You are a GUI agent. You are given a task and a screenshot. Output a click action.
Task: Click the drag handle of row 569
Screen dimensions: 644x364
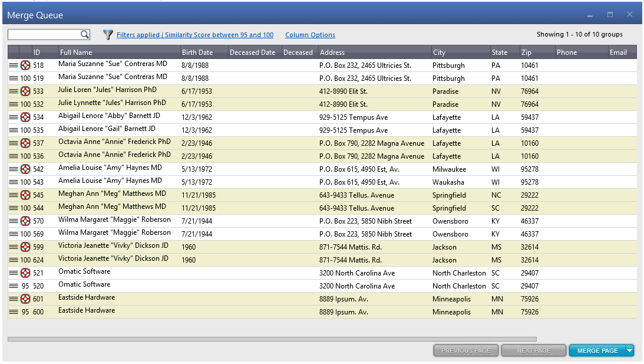pyautogui.click(x=14, y=234)
